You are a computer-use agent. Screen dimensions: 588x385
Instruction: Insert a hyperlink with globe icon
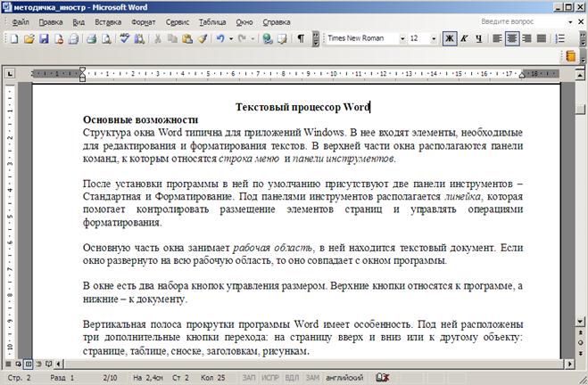pos(268,38)
